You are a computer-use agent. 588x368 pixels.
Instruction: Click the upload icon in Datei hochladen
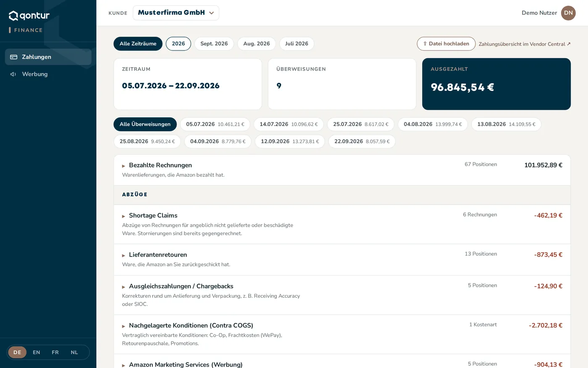[425, 44]
